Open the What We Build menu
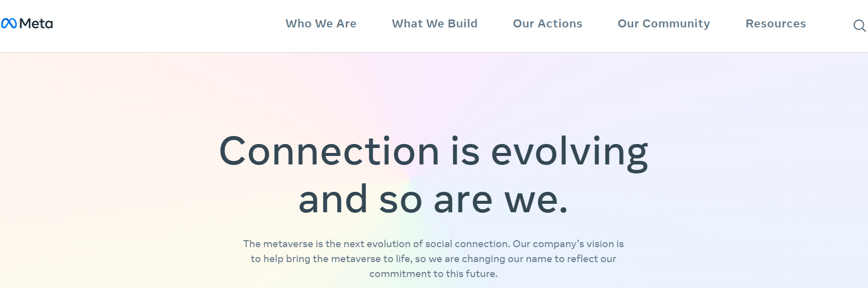This screenshot has height=288, width=868. (x=434, y=23)
